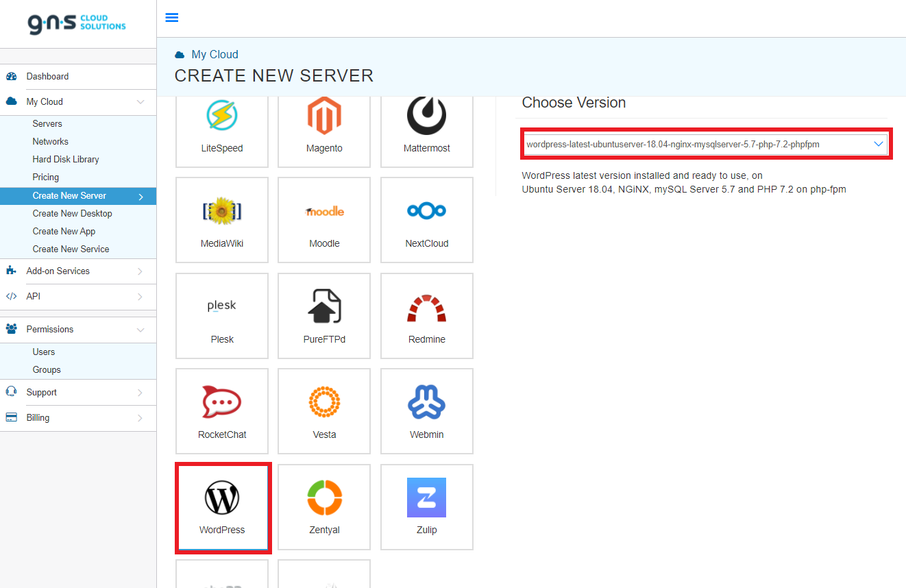Click the Add-on Services puzzle icon
The width and height of the screenshot is (906, 588).
click(11, 271)
